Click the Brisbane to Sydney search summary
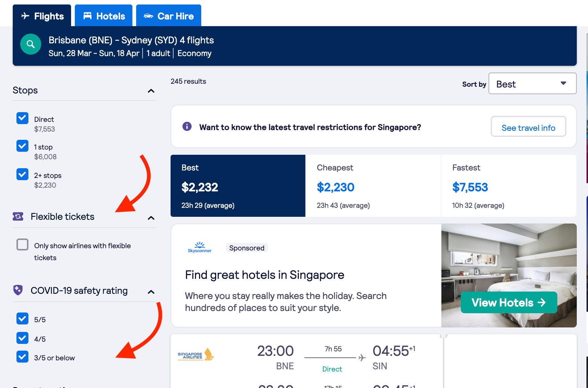The width and height of the screenshot is (588, 388). (131, 40)
